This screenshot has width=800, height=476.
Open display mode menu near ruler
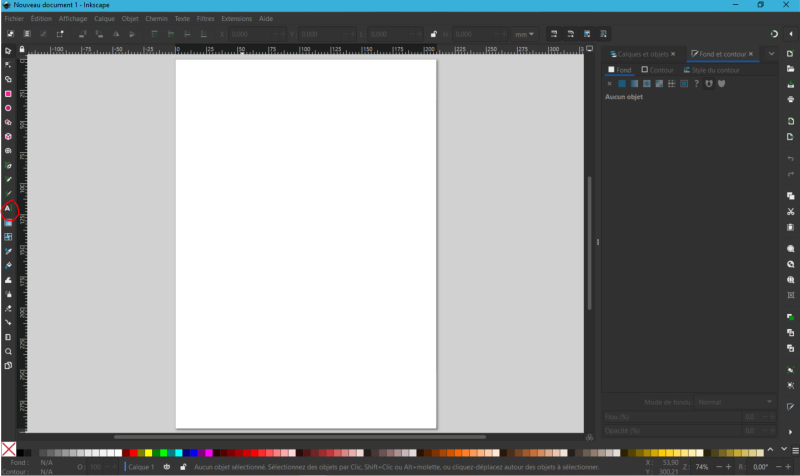[589, 49]
